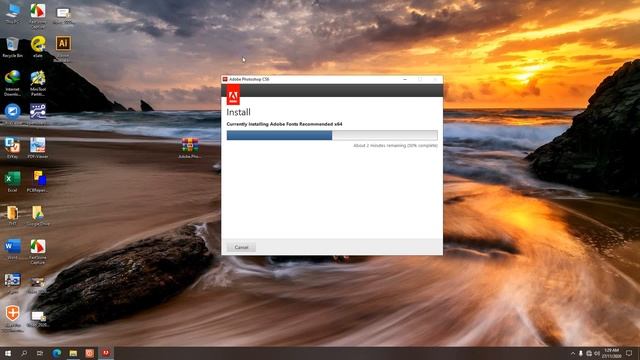Select the PDF-Viewer desktop shortcut
This screenshot has width=640, height=360.
click(x=38, y=148)
